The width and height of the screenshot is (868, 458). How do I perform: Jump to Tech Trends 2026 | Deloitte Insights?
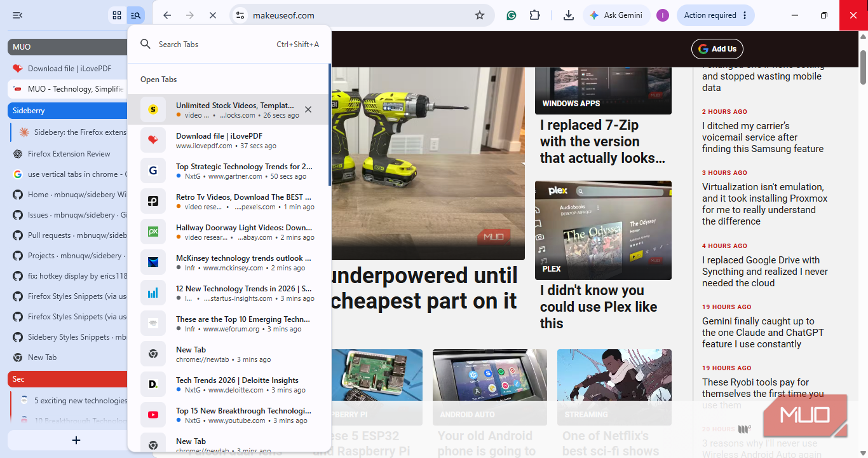pos(229,384)
